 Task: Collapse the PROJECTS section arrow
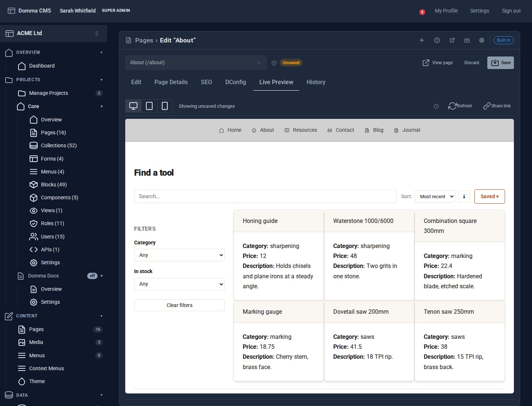tap(102, 80)
